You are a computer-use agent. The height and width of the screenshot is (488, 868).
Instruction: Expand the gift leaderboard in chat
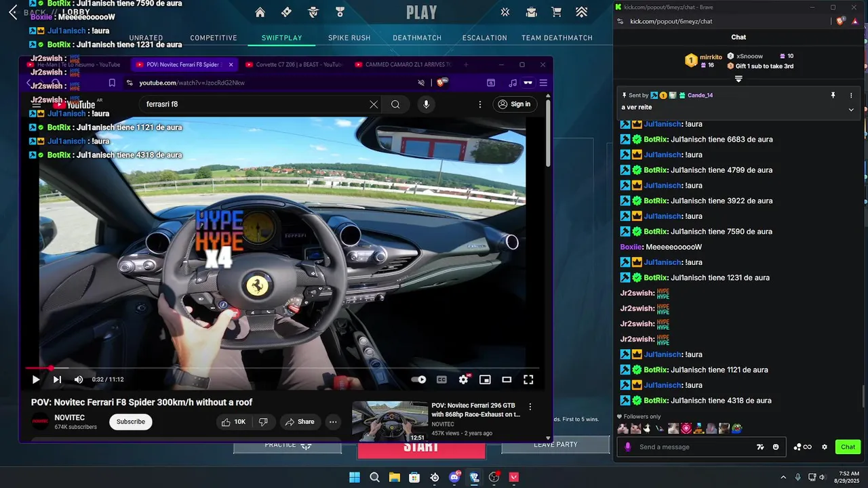[738, 79]
